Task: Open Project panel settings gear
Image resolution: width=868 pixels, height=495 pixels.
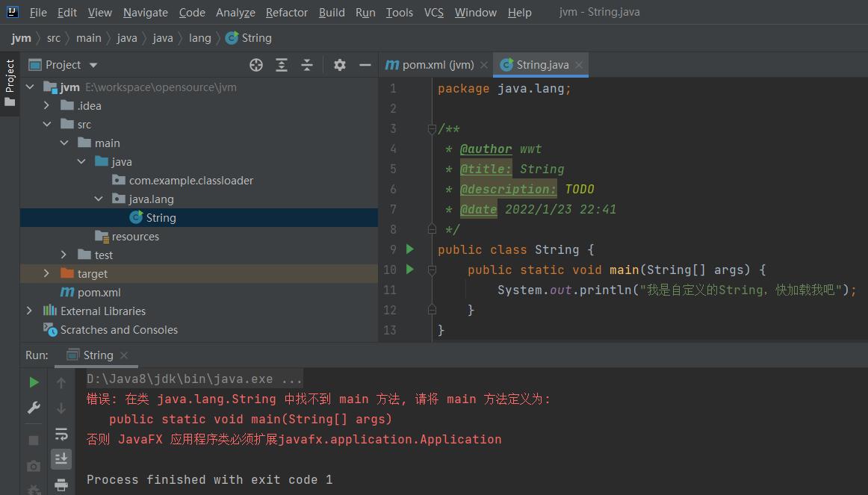Action: [340, 65]
